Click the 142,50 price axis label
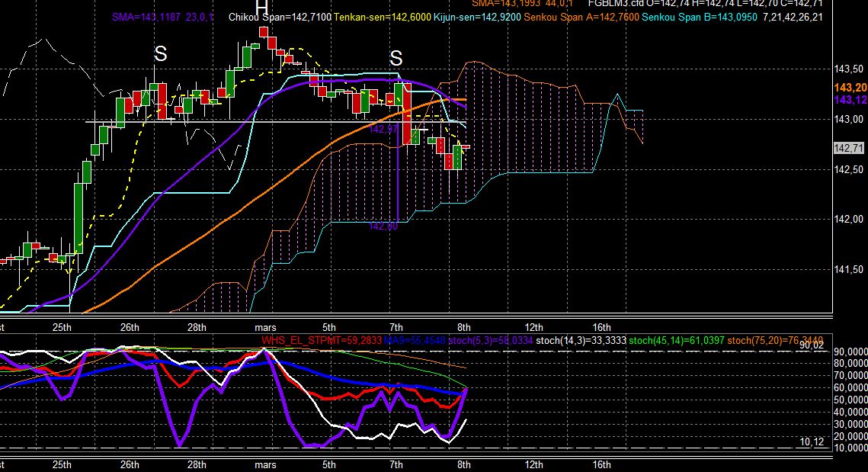 pyautogui.click(x=849, y=169)
